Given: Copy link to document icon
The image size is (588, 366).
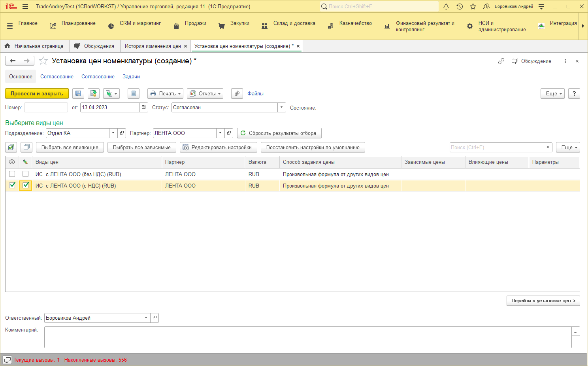Looking at the screenshot, I should coord(501,61).
